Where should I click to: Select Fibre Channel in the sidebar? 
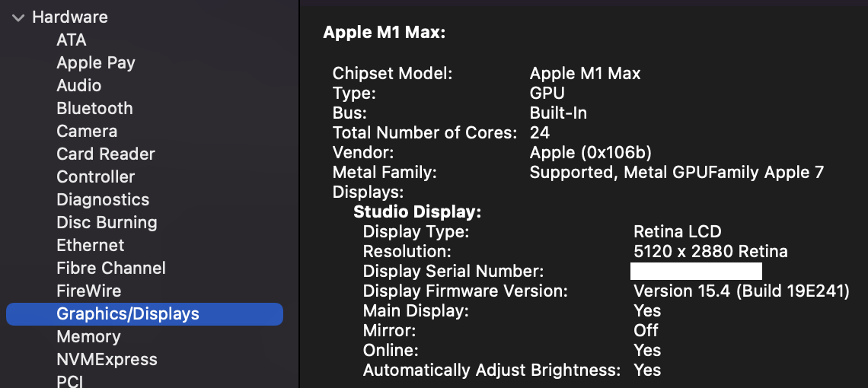point(111,269)
